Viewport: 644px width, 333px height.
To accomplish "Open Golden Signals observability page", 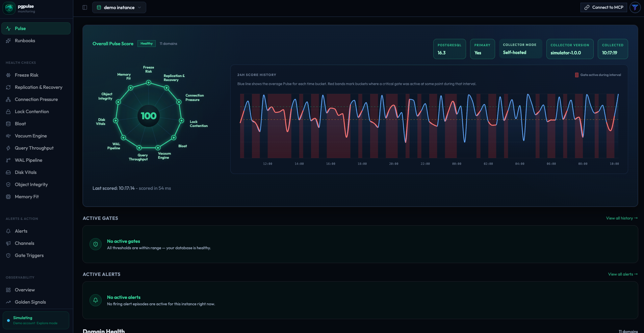I will [36, 302].
